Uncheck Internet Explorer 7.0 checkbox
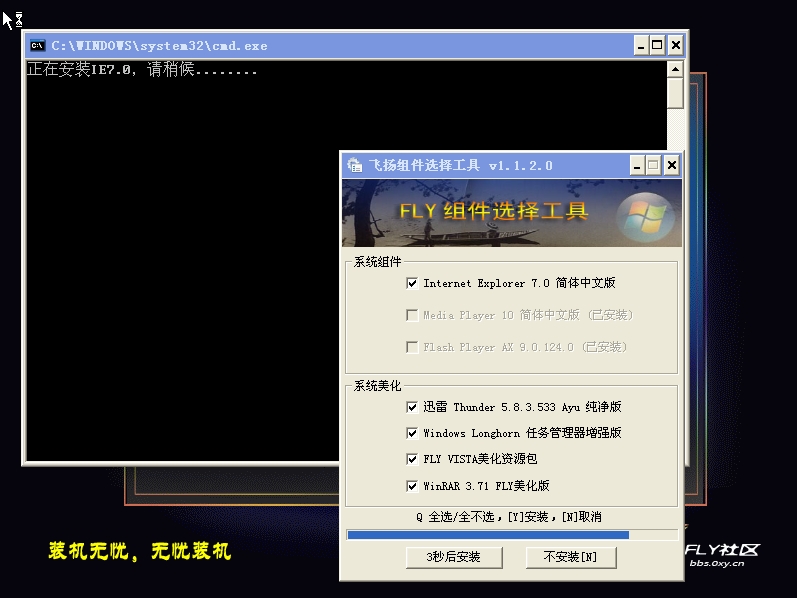The height and width of the screenshot is (598, 797). pyautogui.click(x=412, y=283)
